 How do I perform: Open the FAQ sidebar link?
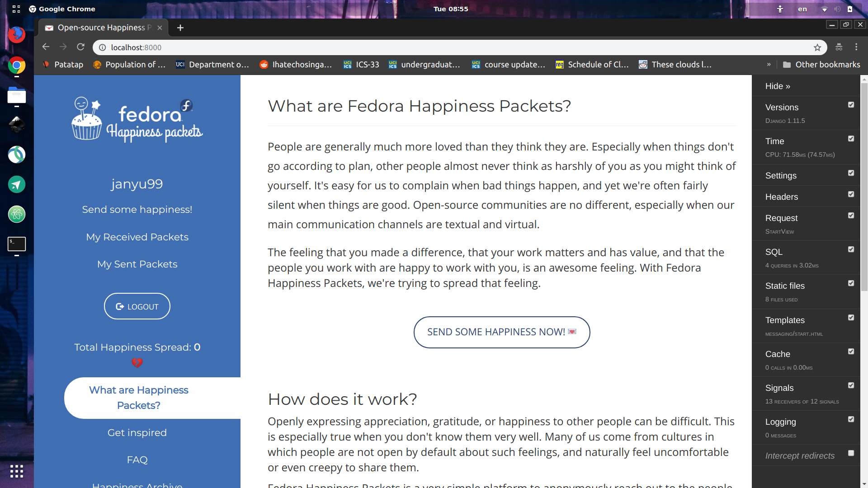click(x=137, y=460)
